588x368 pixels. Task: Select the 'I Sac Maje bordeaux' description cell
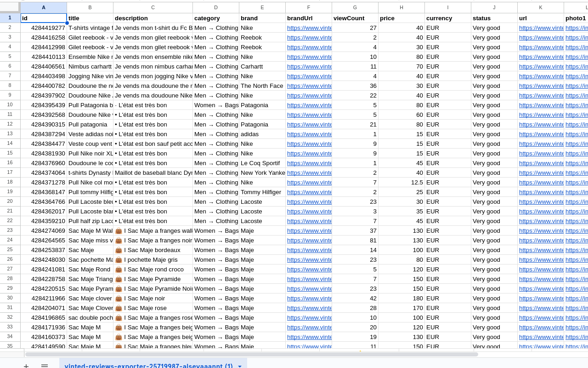[x=153, y=250]
